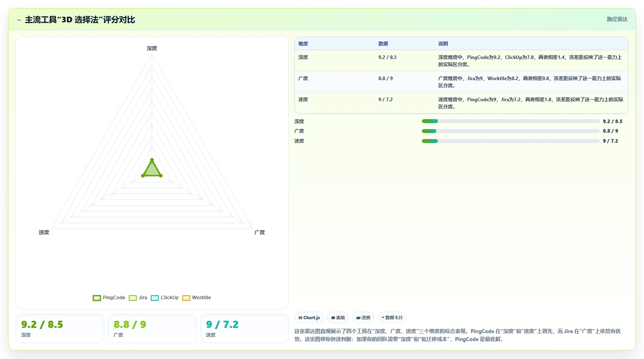Click the icon beside the chart title
This screenshot has width=644, height=359.
pos(19,20)
